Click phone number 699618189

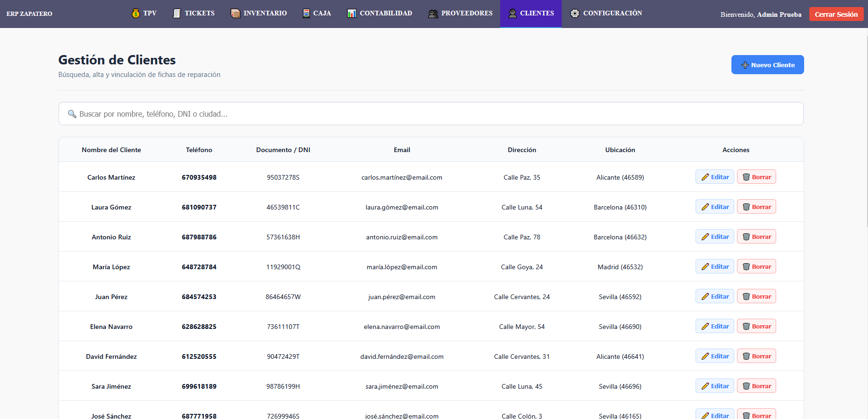199,386
